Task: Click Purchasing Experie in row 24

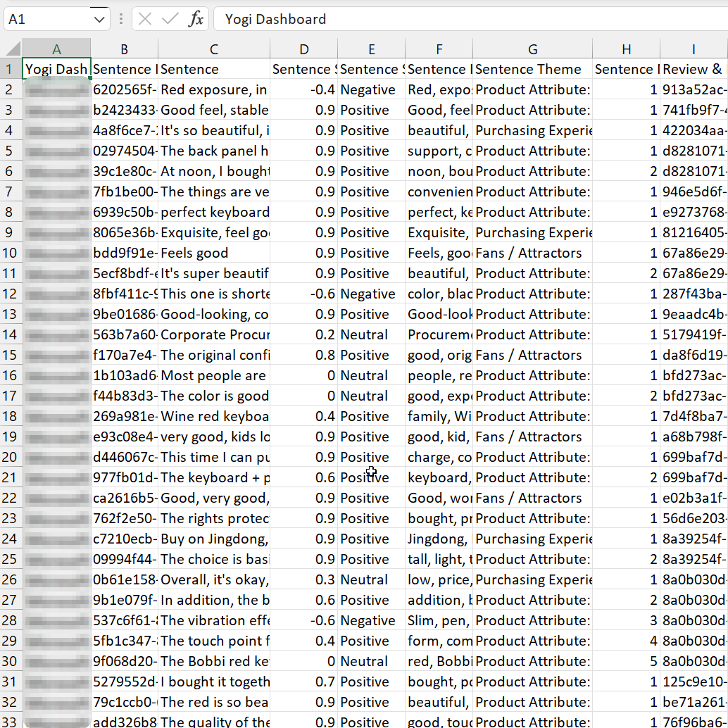Action: click(532, 539)
